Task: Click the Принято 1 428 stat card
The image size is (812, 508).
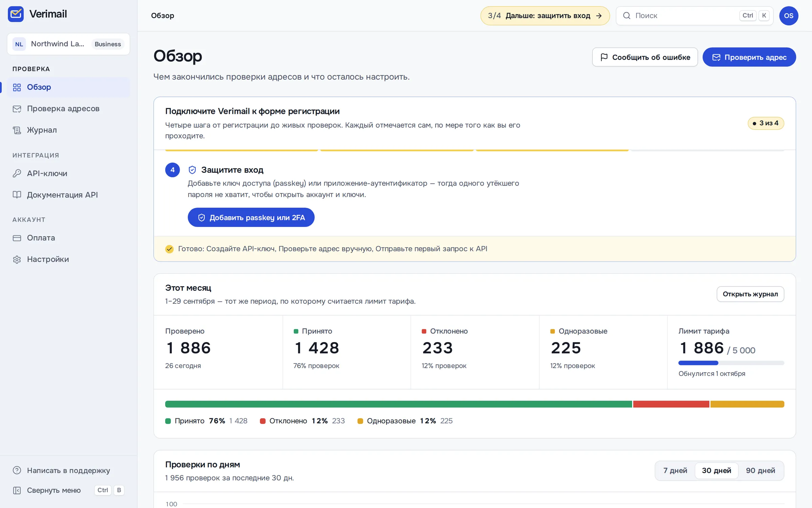Action: pos(347,352)
